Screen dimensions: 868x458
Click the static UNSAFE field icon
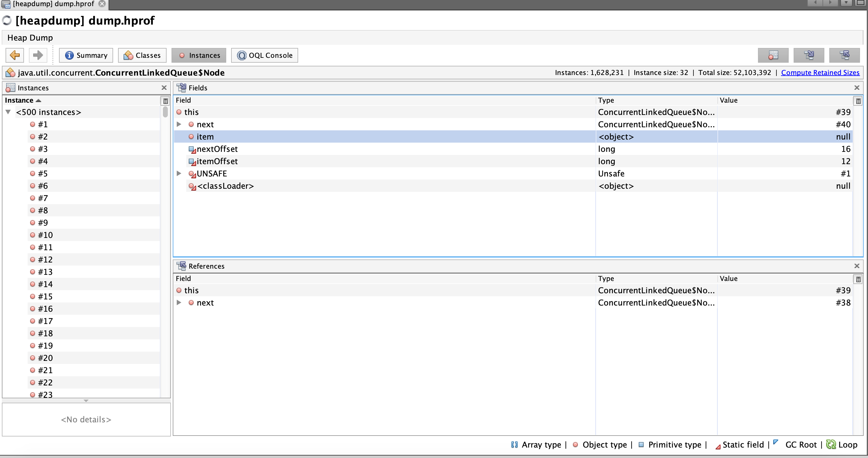pyautogui.click(x=192, y=174)
